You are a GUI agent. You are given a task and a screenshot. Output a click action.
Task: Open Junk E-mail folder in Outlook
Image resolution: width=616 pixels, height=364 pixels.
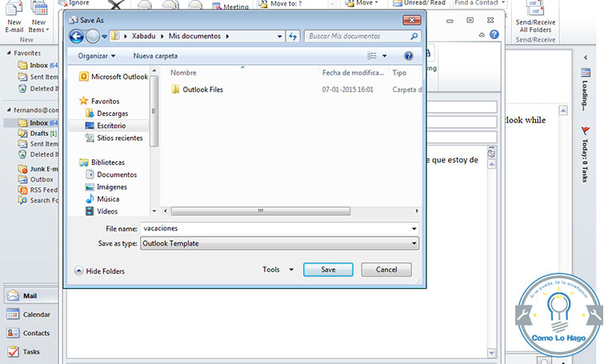[38, 169]
